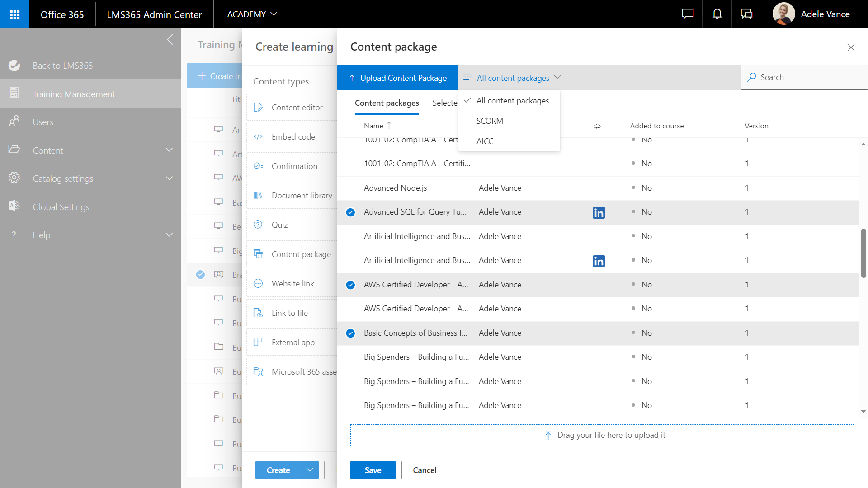Toggle the All content packages filter dropdown
868x488 pixels.
[512, 78]
